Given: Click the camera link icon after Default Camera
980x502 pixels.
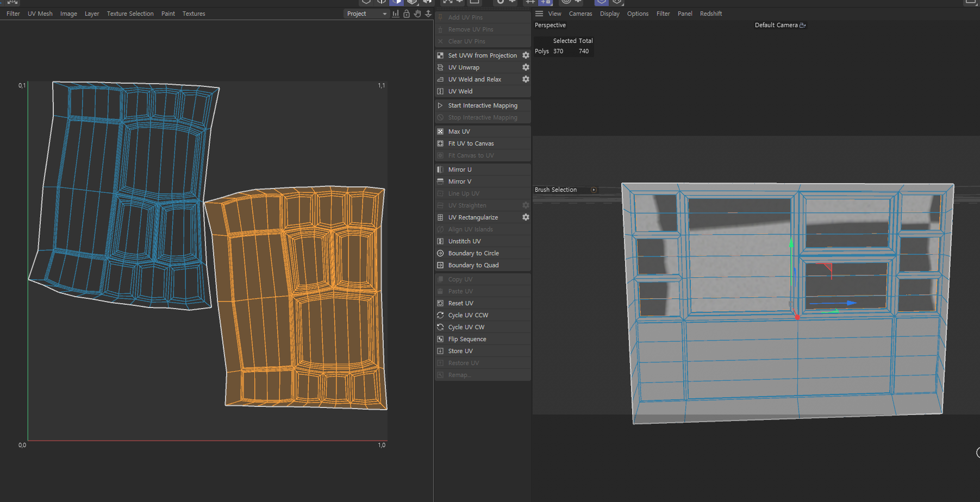Looking at the screenshot, I should tap(803, 25).
